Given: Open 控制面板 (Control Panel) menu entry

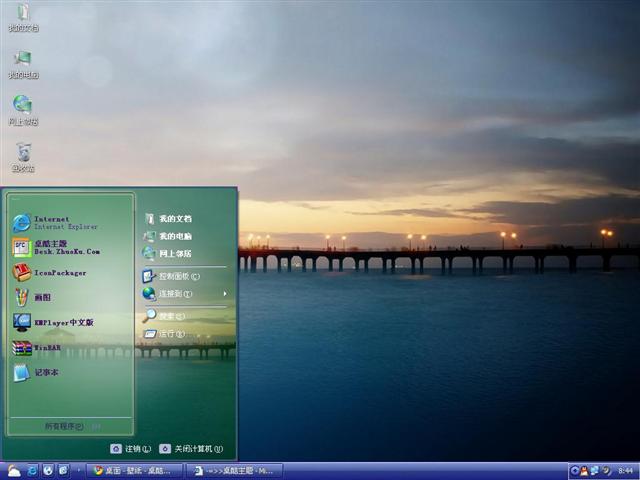Looking at the screenshot, I should coord(178,276).
